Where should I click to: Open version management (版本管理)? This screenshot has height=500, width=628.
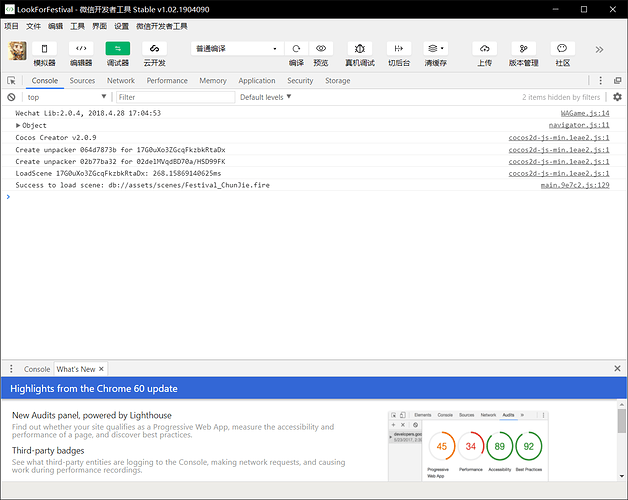point(523,48)
